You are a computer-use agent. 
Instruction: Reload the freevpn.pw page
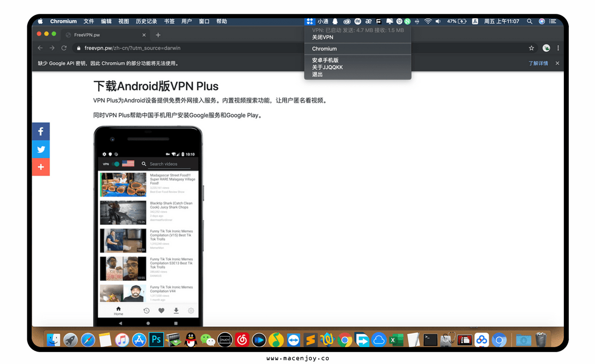(x=64, y=48)
